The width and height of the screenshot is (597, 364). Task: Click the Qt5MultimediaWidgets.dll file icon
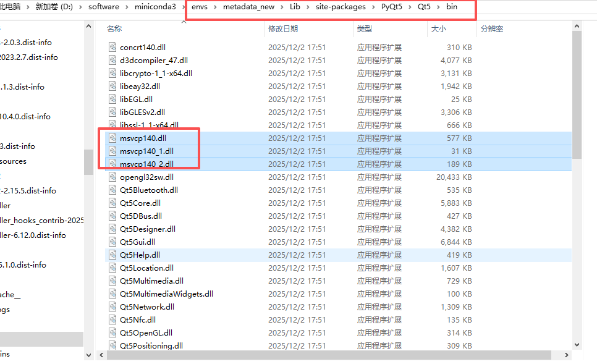coord(112,294)
